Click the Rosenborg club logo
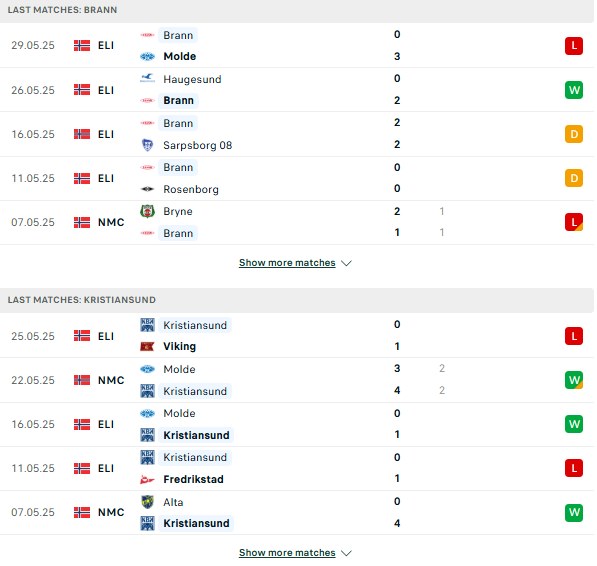597x566 pixels. 147,189
